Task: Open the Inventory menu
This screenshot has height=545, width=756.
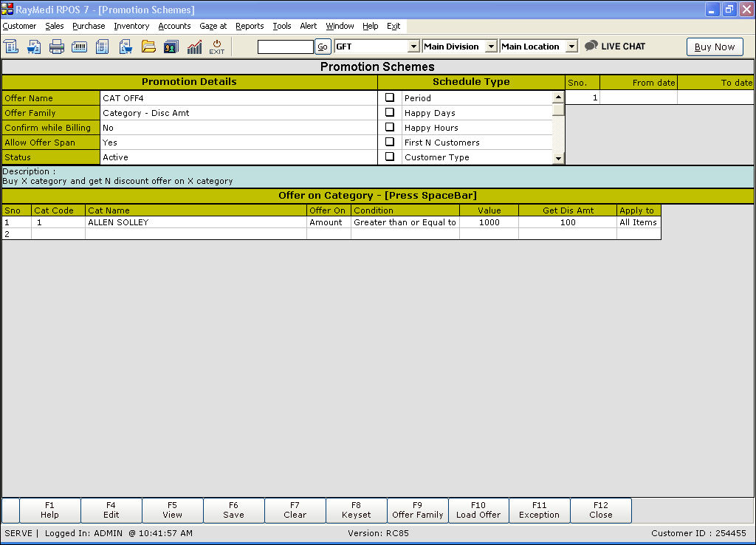Action: 131,26
